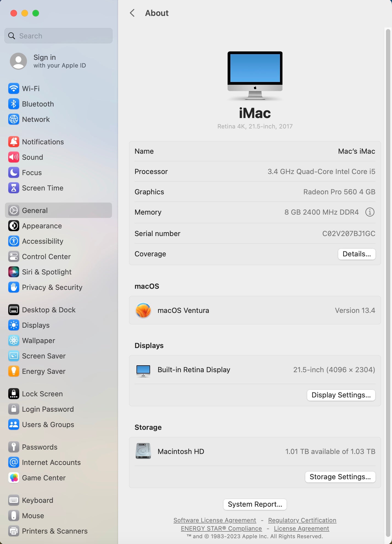
Task: Click processor value 3.4 GHz Quad-Core
Action: click(x=321, y=172)
